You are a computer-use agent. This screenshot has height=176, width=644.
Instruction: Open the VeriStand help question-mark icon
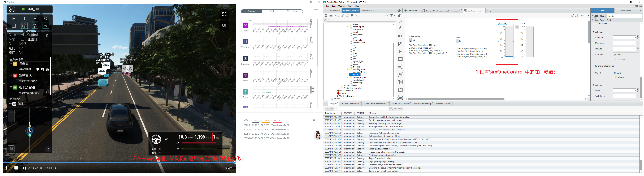pos(641,6)
